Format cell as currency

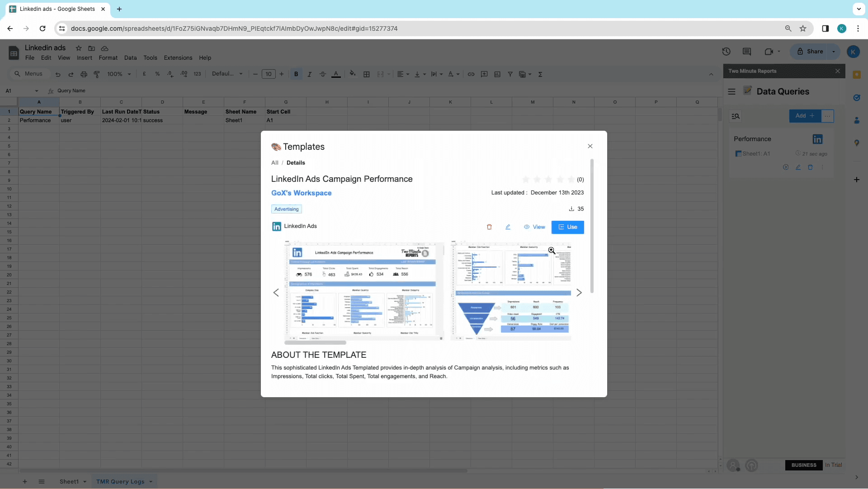[x=144, y=74]
